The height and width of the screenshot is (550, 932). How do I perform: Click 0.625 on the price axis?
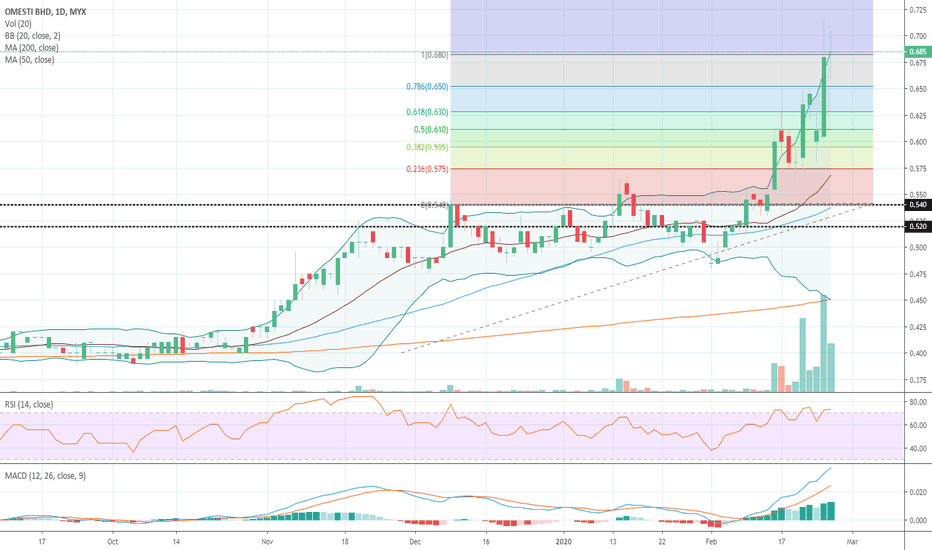coord(918,115)
